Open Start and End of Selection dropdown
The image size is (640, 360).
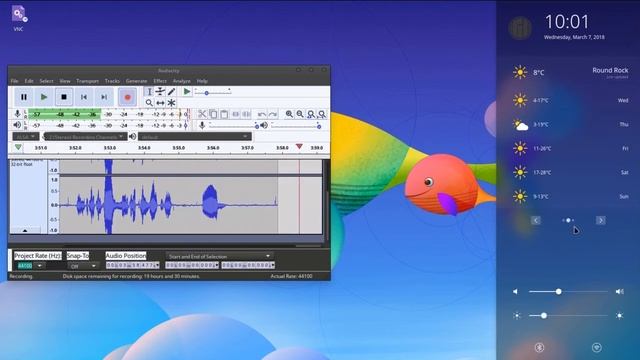click(x=219, y=256)
